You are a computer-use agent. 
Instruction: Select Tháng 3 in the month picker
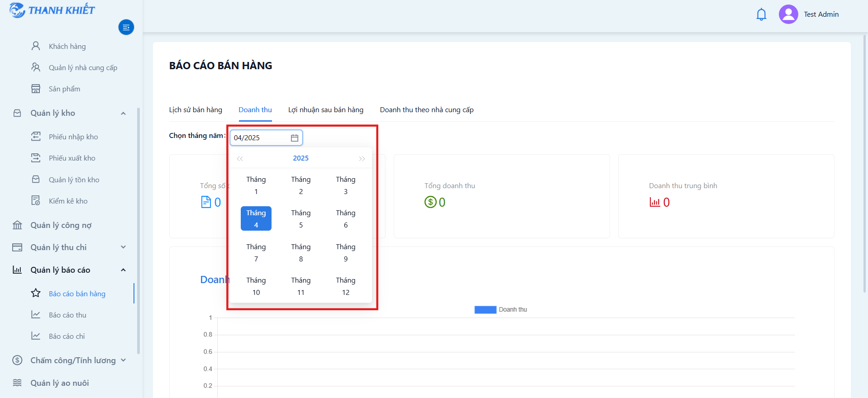(x=346, y=185)
